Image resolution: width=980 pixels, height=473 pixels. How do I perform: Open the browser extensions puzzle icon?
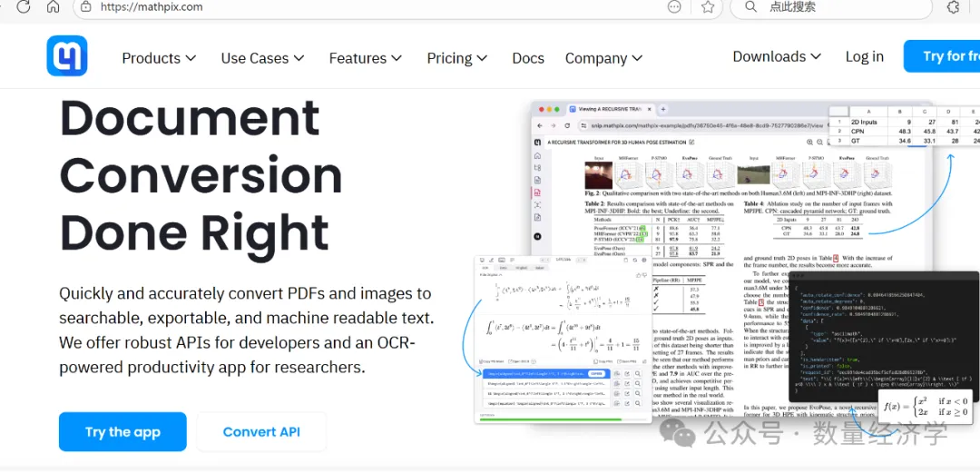coord(954,6)
